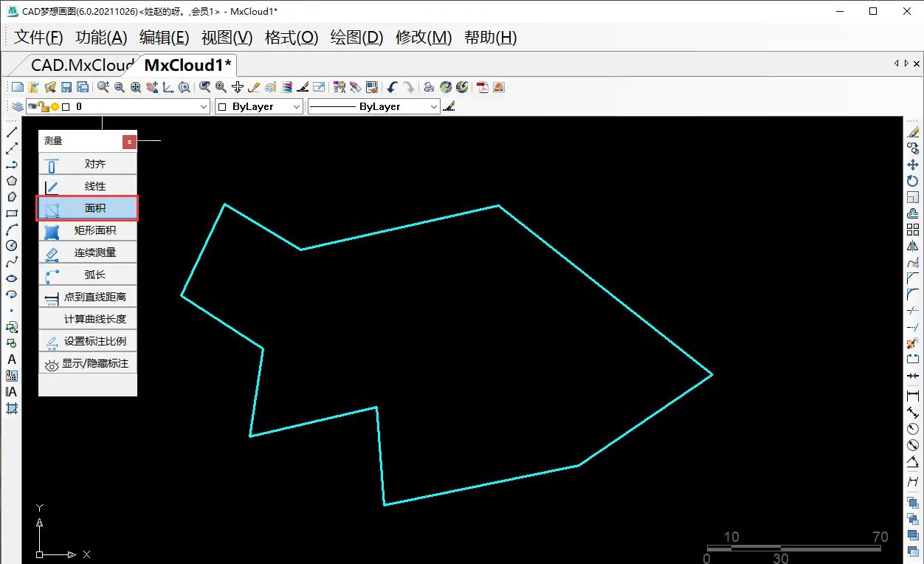Open the 编辑(E) menu
This screenshot has height=564, width=924.
point(164,38)
